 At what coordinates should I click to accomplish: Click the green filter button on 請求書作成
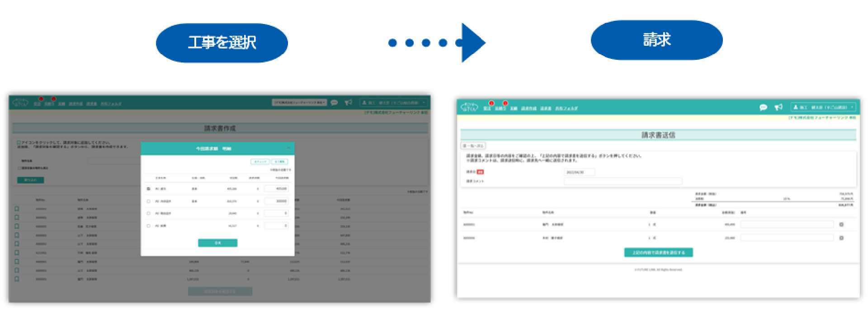tap(31, 180)
